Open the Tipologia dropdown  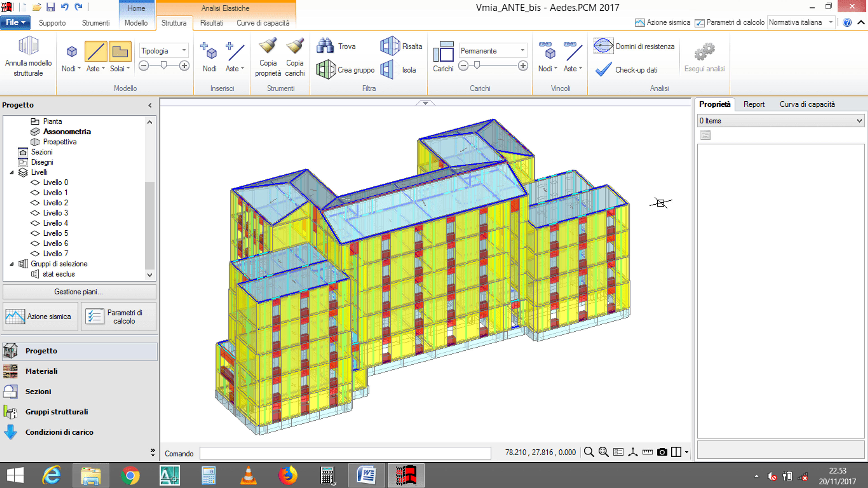click(x=164, y=51)
